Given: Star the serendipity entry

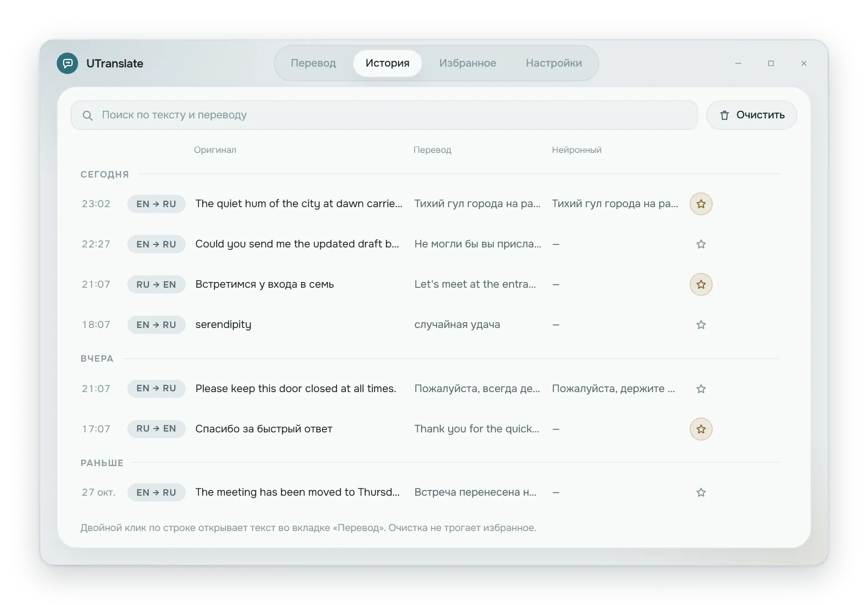Looking at the screenshot, I should (x=701, y=325).
